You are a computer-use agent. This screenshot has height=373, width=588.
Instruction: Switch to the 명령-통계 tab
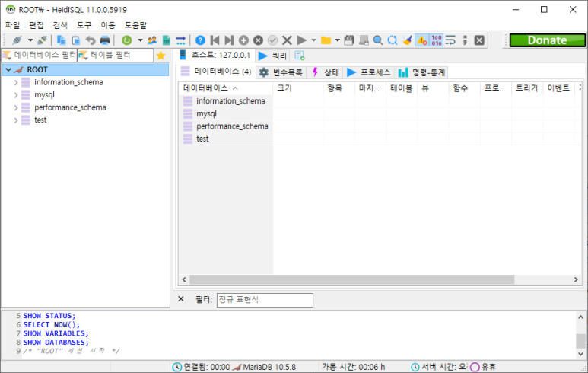tap(421, 72)
